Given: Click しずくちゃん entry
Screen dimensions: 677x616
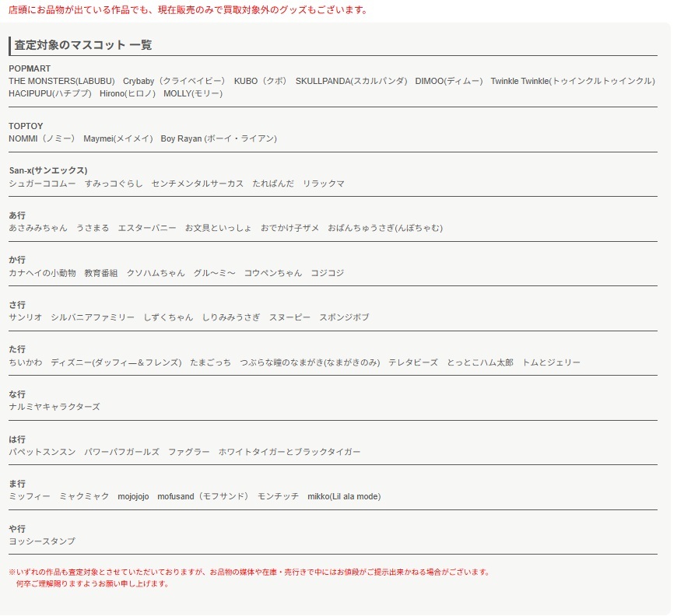Looking at the screenshot, I should [x=168, y=317].
